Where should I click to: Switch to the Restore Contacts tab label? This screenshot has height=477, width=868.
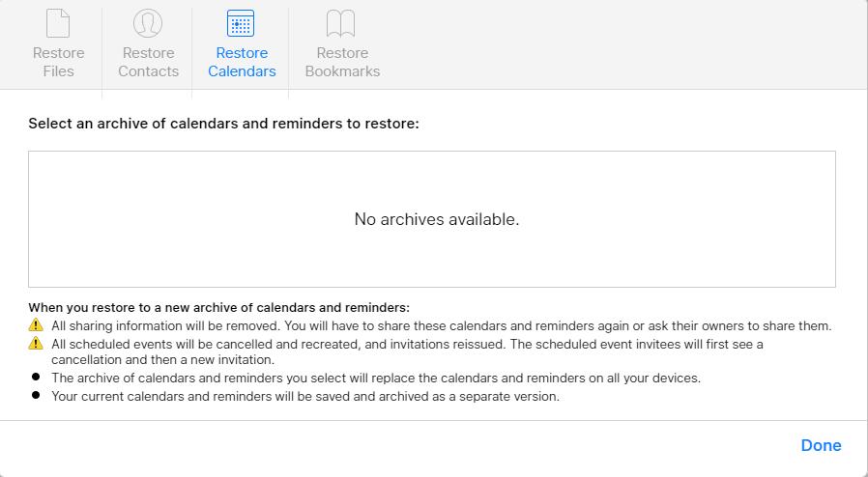[x=148, y=62]
